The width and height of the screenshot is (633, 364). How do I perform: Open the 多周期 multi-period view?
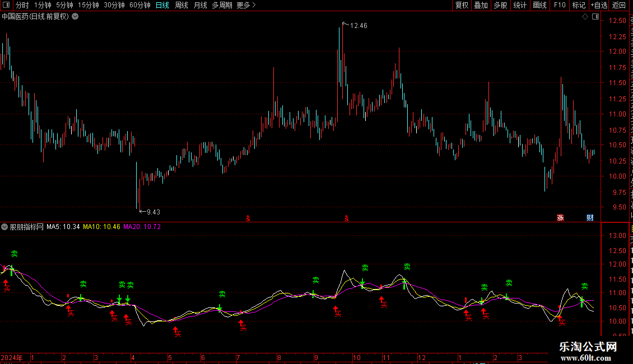[222, 5]
